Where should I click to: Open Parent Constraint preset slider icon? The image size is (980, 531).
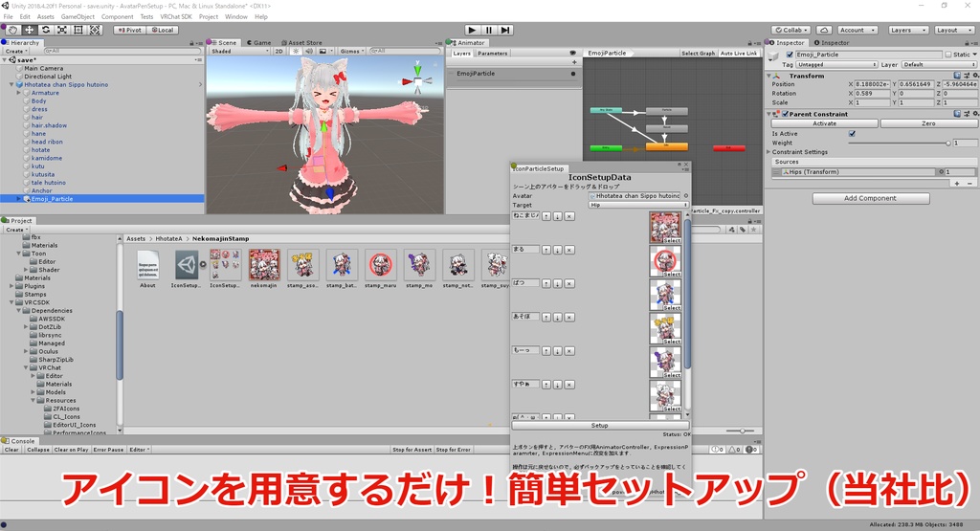tap(967, 114)
